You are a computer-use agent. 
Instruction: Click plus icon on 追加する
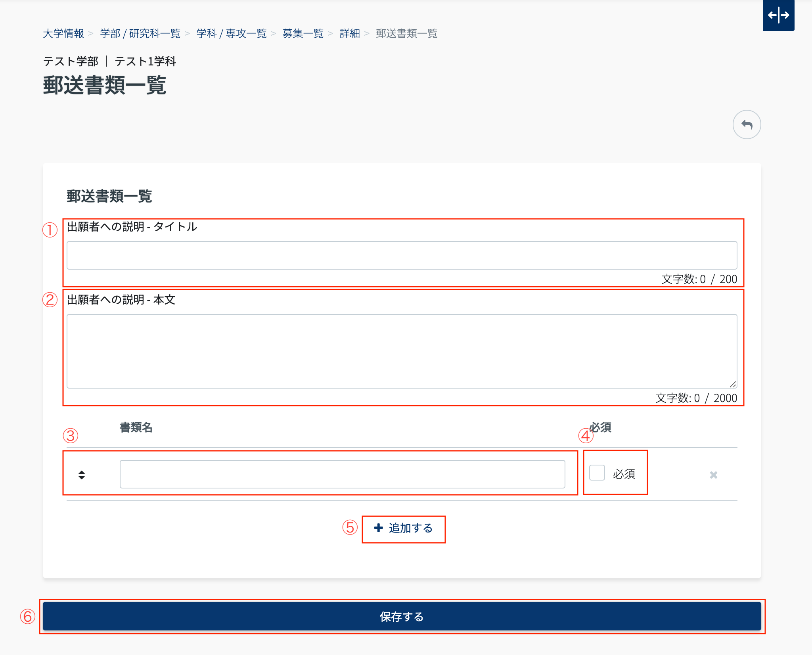(x=378, y=528)
